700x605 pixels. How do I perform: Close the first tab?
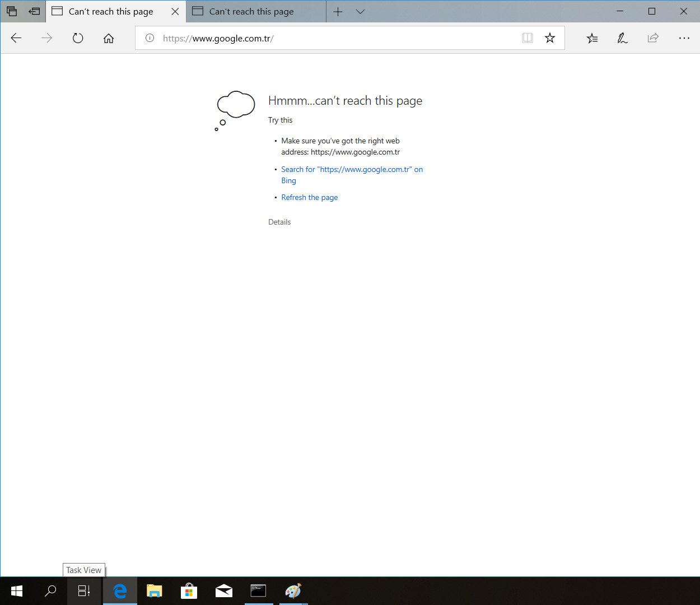(175, 11)
